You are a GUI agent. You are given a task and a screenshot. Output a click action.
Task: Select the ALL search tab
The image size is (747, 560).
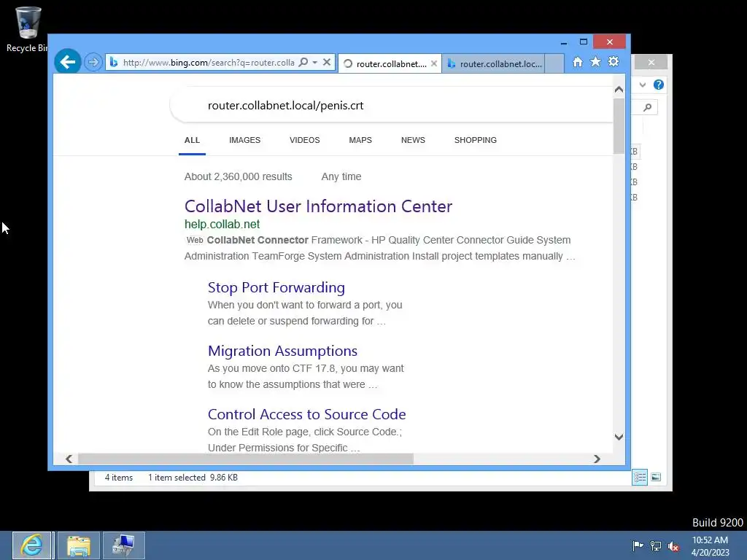tap(192, 140)
